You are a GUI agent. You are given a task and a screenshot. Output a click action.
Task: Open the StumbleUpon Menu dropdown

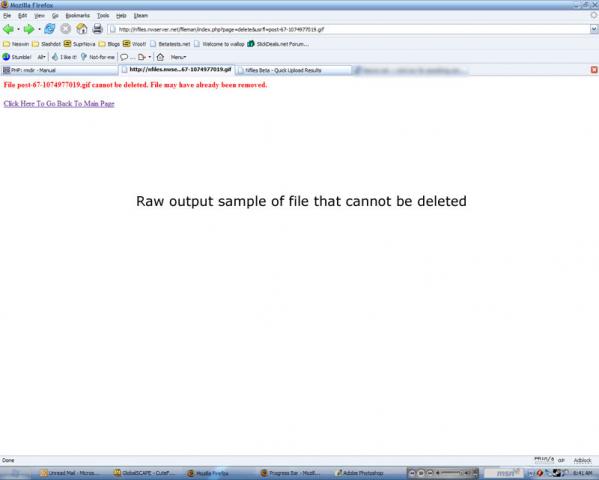coord(178,57)
